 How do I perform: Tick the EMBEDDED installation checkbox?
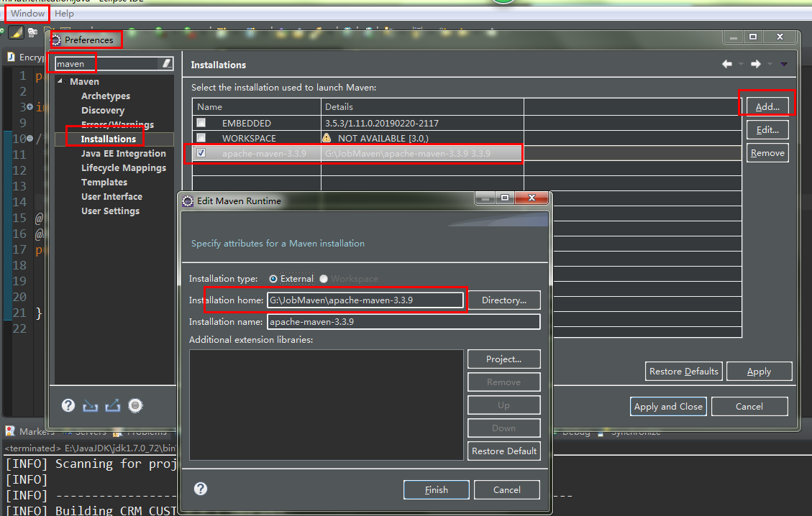pyautogui.click(x=201, y=123)
